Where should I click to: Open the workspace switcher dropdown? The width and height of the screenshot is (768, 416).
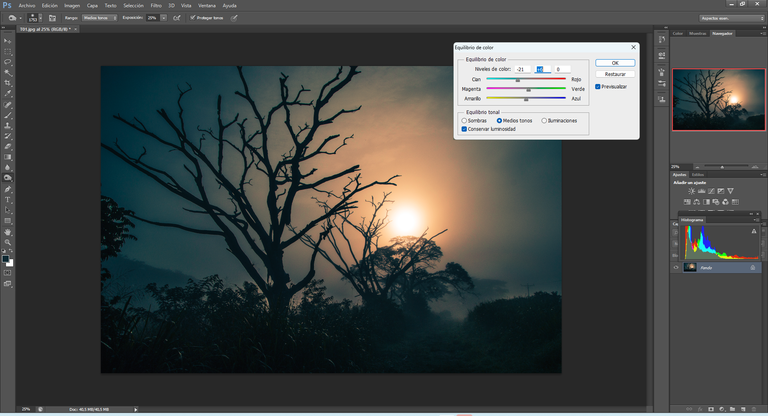pyautogui.click(x=732, y=18)
